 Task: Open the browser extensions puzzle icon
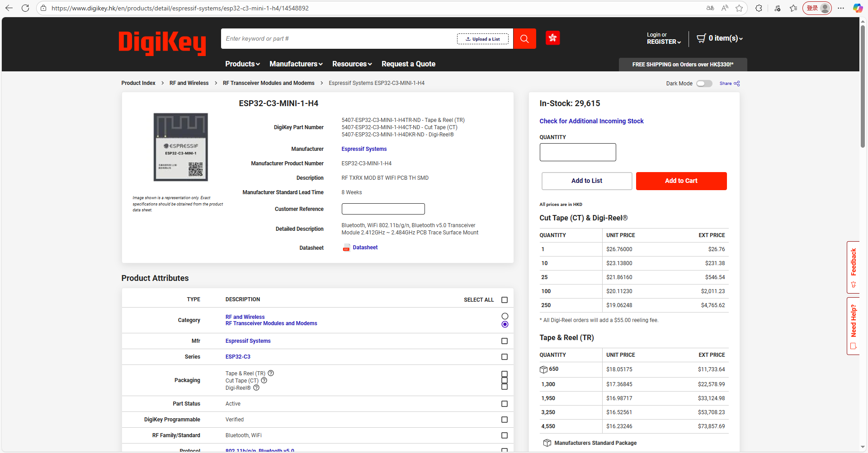click(759, 8)
